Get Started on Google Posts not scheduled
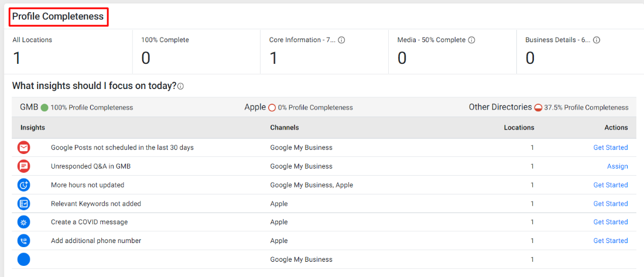The image size is (644, 277). coord(610,148)
